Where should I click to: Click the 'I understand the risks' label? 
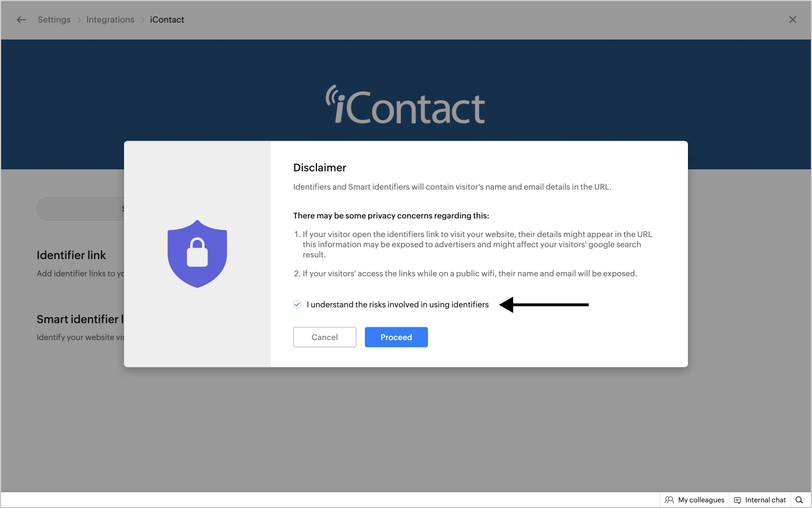tap(398, 304)
